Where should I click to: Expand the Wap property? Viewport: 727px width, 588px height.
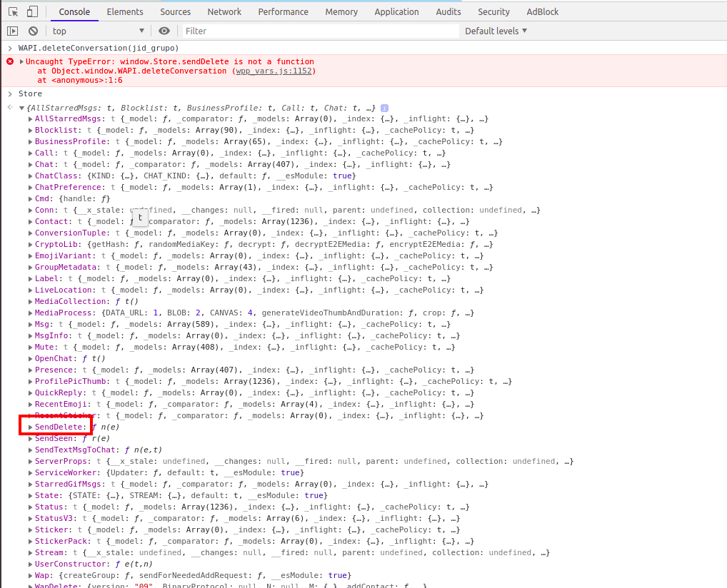click(x=31, y=575)
